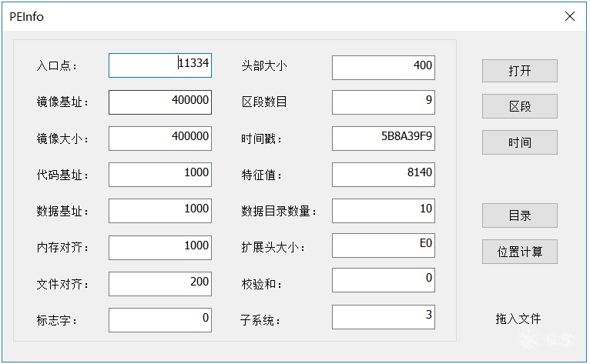Select the 子系统 field showing 3
This screenshot has height=364, width=590.
click(384, 317)
